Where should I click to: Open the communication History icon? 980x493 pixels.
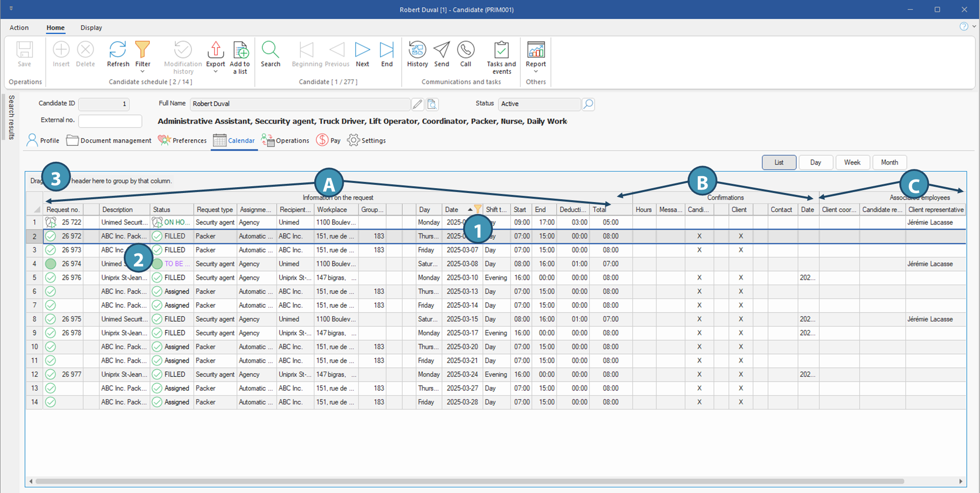417,50
